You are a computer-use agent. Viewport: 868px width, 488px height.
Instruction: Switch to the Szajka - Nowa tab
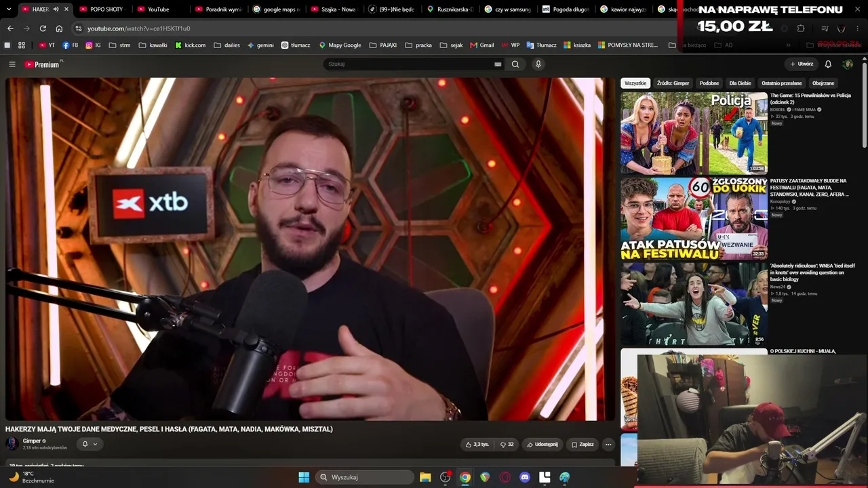(x=334, y=9)
